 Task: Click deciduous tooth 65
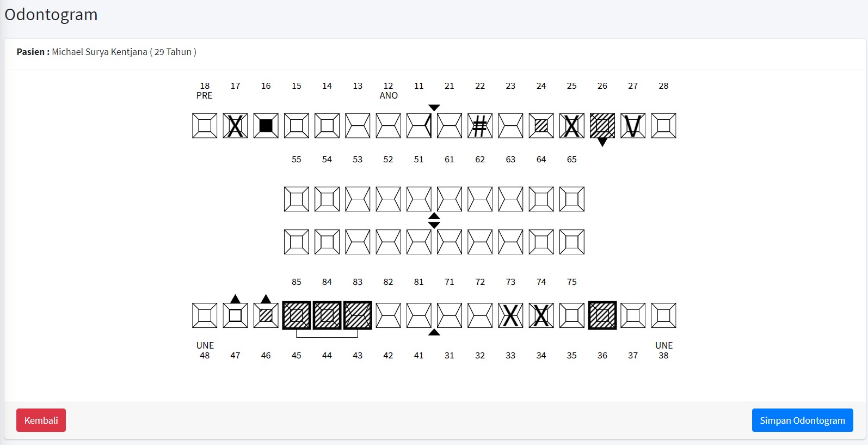[x=571, y=199]
